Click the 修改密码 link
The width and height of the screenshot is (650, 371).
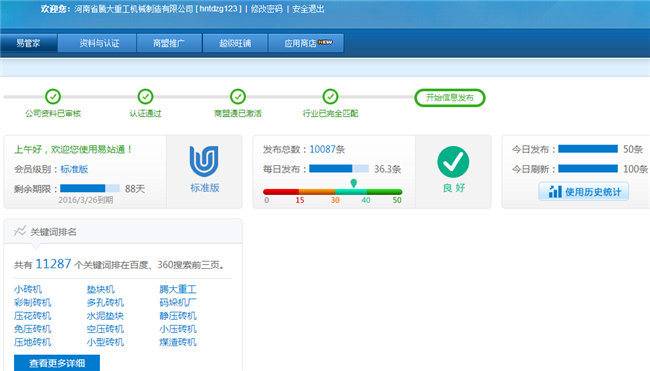coord(267,9)
